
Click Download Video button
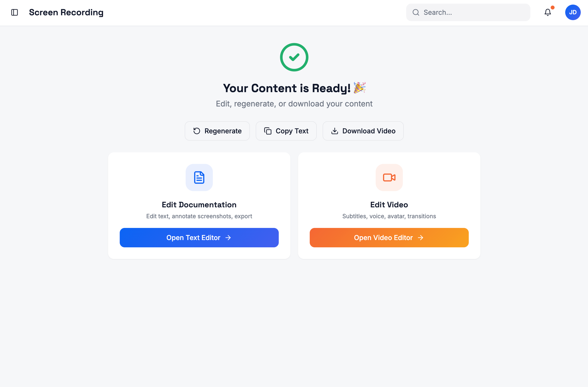pos(363,131)
